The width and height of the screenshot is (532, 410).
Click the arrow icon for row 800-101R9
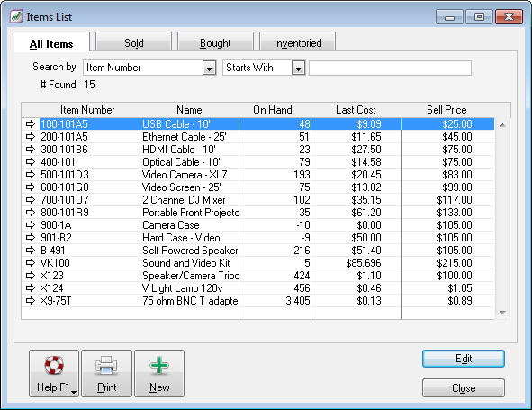(31, 213)
